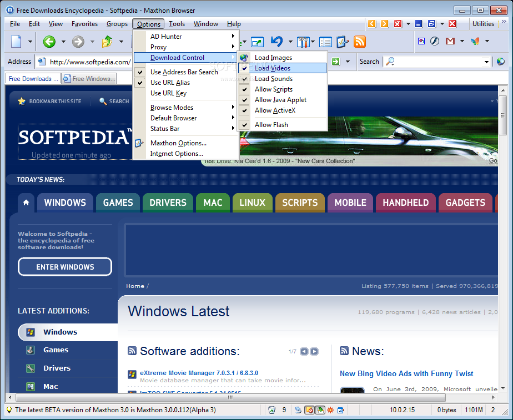Image resolution: width=513 pixels, height=420 pixels.
Task: Expand the Status Bar submenu
Action: click(x=186, y=129)
